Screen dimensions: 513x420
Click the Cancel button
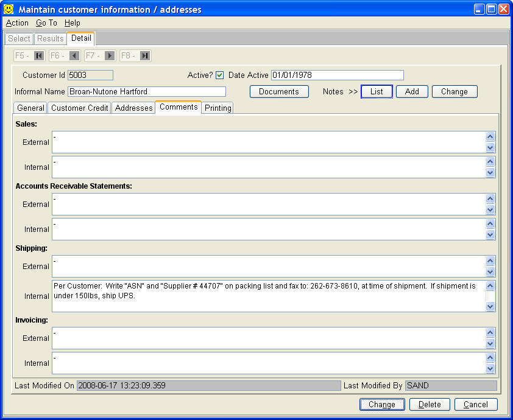[x=476, y=405]
